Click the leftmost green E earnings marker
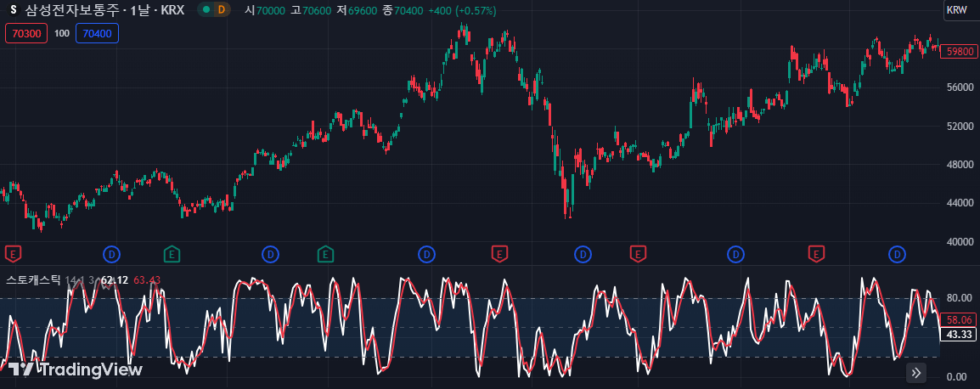The width and height of the screenshot is (980, 389). point(172,253)
